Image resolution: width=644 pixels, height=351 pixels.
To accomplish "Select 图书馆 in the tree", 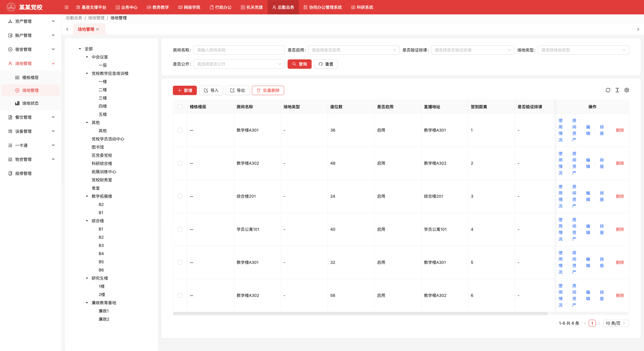I will tap(98, 147).
